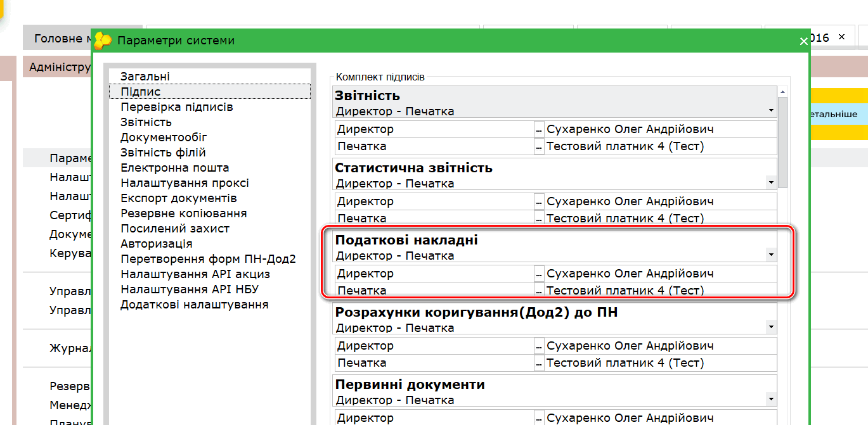The image size is (868, 425).
Task: Expand Податкові накладні signature set dropdown
Action: 771,255
